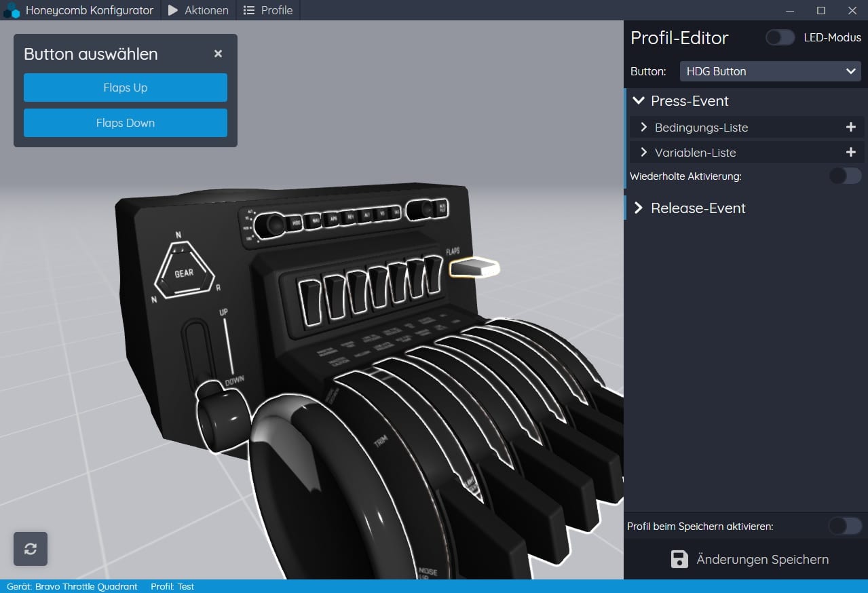Add a new entry to Bedingungs-Liste

[x=850, y=127]
